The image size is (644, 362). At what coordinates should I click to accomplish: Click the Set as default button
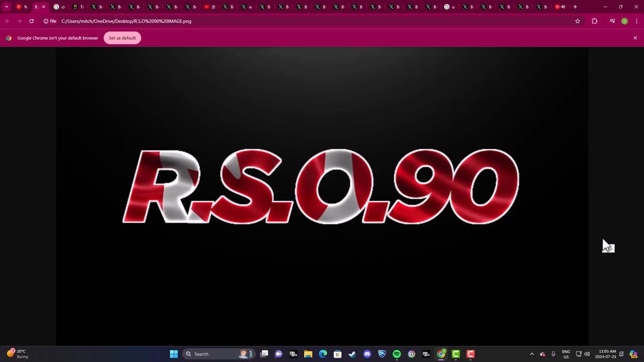[x=122, y=38]
